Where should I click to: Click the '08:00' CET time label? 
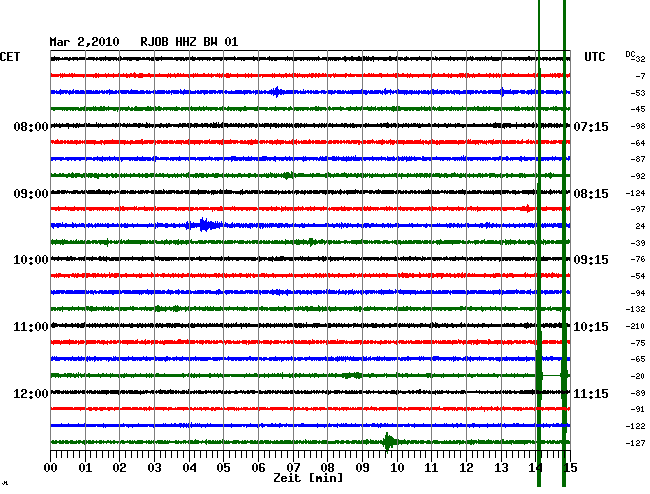pyautogui.click(x=31, y=126)
